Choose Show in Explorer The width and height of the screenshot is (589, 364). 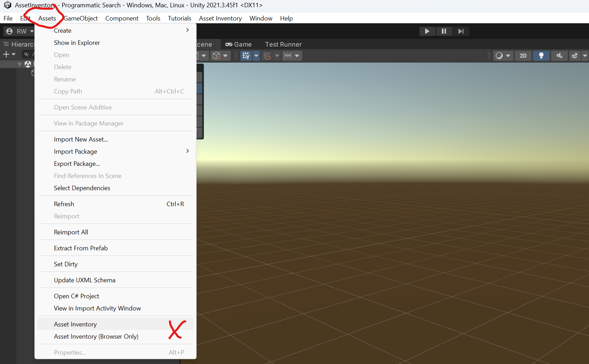point(116,42)
